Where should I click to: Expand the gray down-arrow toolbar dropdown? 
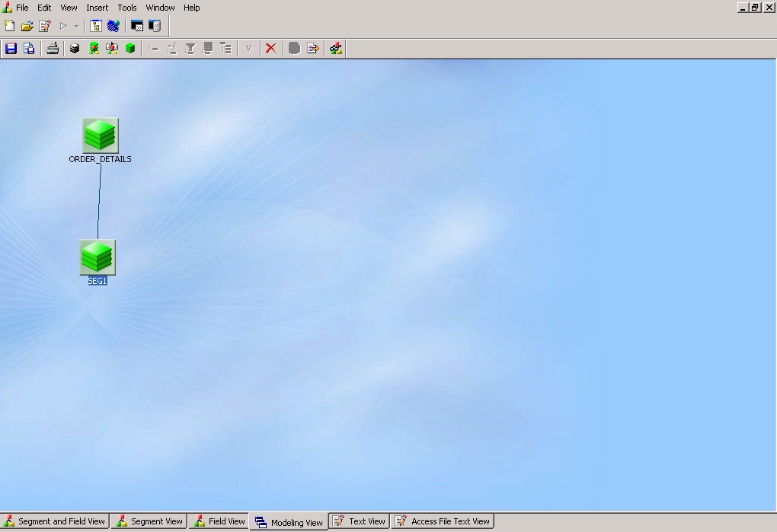(x=248, y=49)
